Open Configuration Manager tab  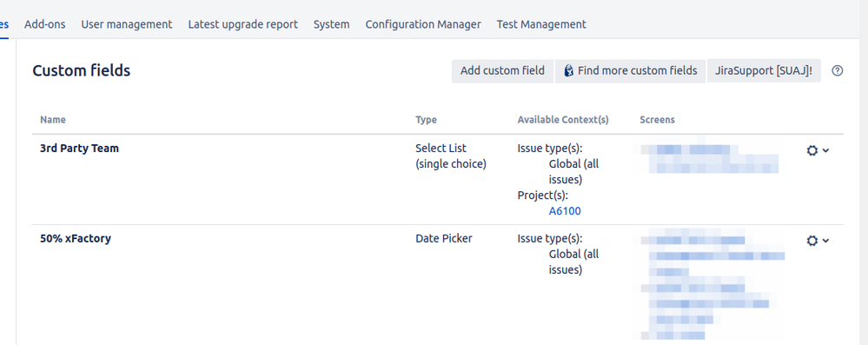(x=423, y=24)
